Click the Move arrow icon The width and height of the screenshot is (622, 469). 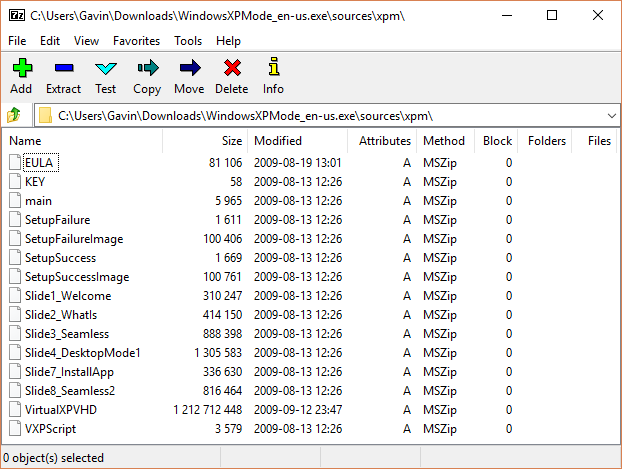(189, 69)
